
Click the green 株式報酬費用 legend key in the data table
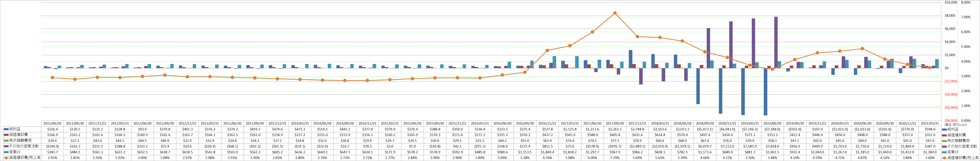pyautogui.click(x=6, y=141)
